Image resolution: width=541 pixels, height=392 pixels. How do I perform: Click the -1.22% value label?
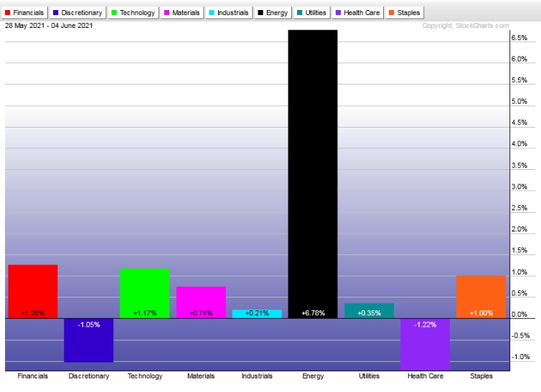425,325
